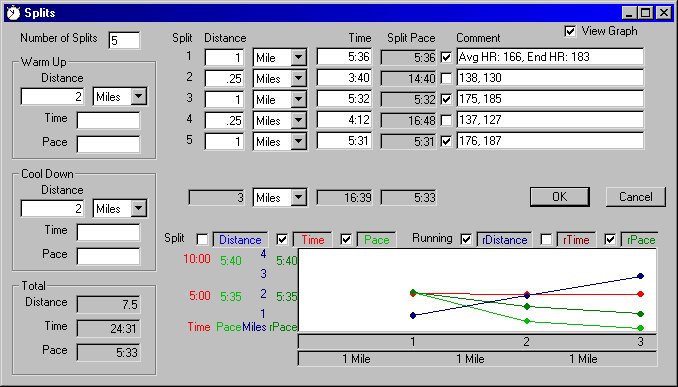The height and width of the screenshot is (387, 678).
Task: Click the rTime legend button
Action: (576, 240)
